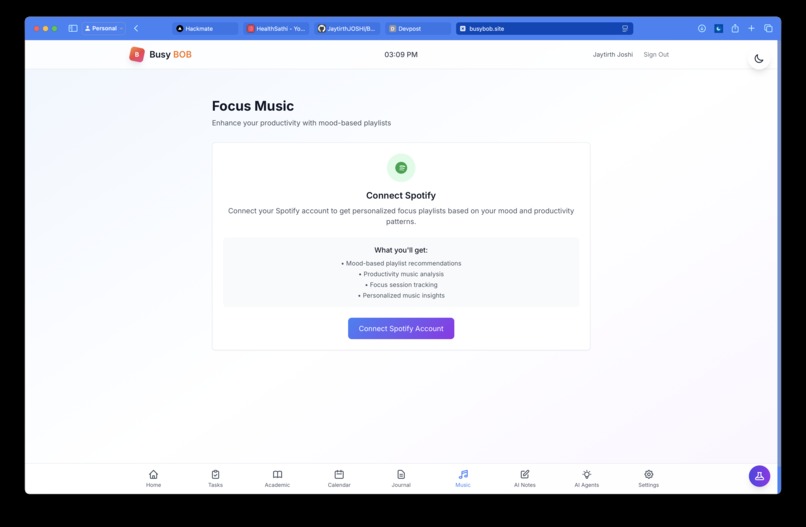Click the green Spotify icon

401,168
